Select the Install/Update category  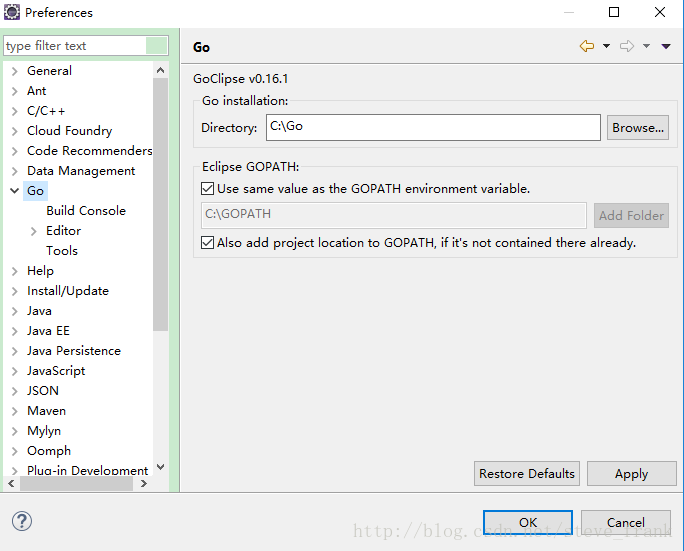coord(68,291)
